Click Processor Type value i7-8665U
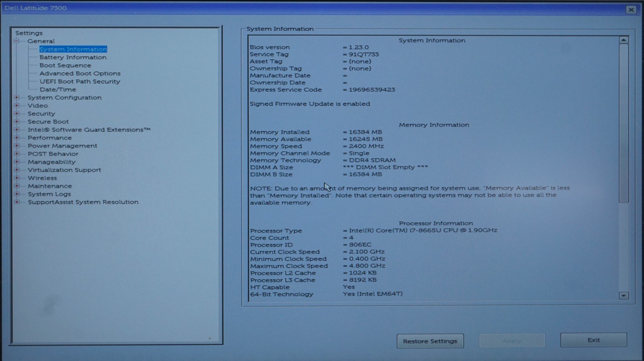This screenshot has height=361, width=644. pos(423,230)
